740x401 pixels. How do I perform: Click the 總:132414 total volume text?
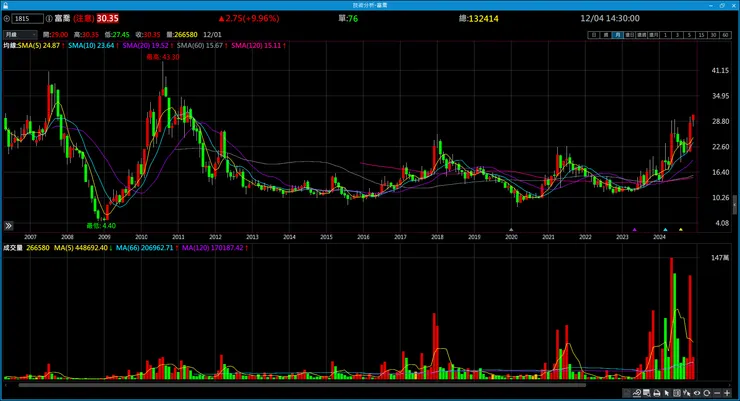479,18
